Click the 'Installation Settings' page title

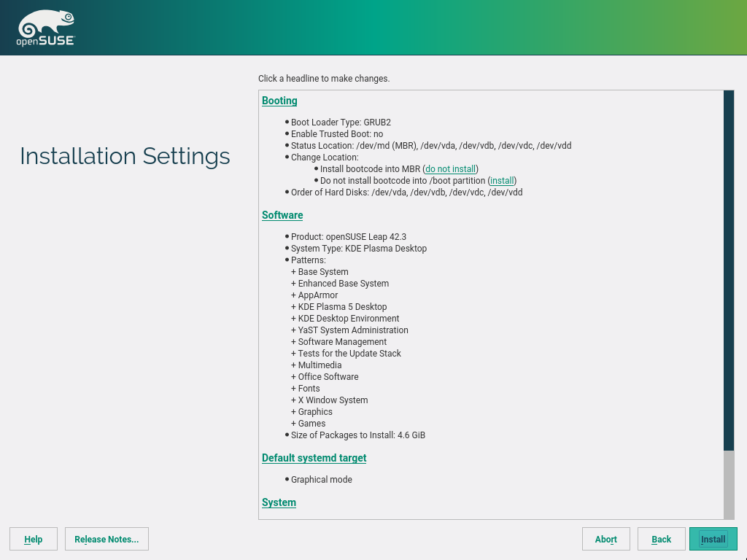(x=125, y=156)
